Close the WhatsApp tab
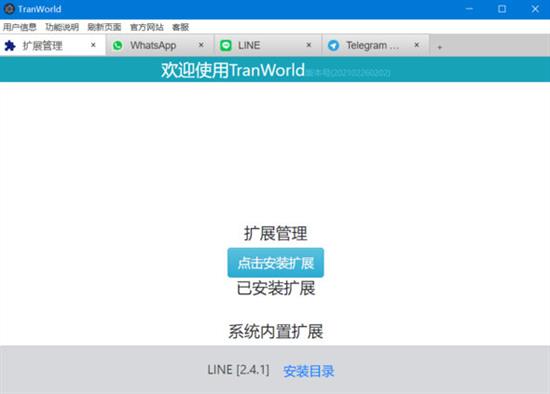 pyautogui.click(x=201, y=45)
